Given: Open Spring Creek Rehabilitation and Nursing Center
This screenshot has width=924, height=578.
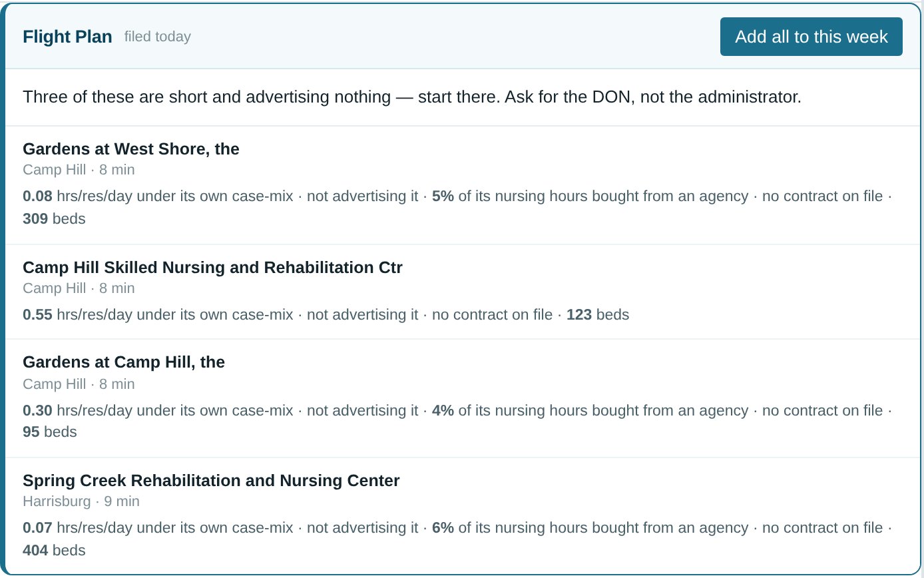Looking at the screenshot, I should [211, 481].
